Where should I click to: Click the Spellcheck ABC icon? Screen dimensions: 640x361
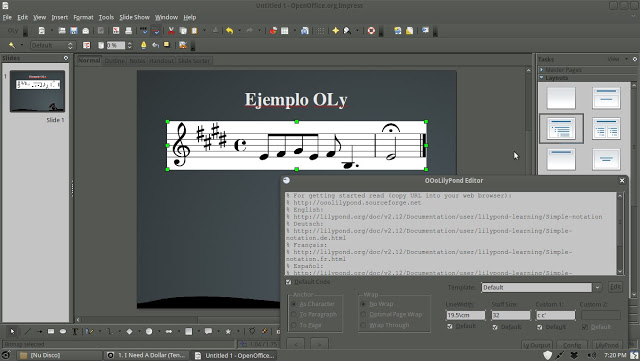pyautogui.click(x=144, y=31)
